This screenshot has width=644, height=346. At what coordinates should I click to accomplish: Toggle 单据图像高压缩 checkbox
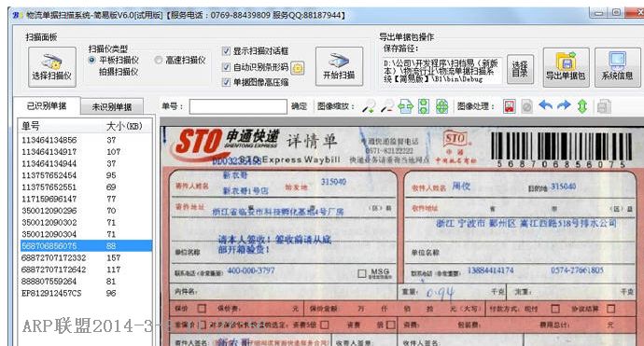click(x=226, y=82)
